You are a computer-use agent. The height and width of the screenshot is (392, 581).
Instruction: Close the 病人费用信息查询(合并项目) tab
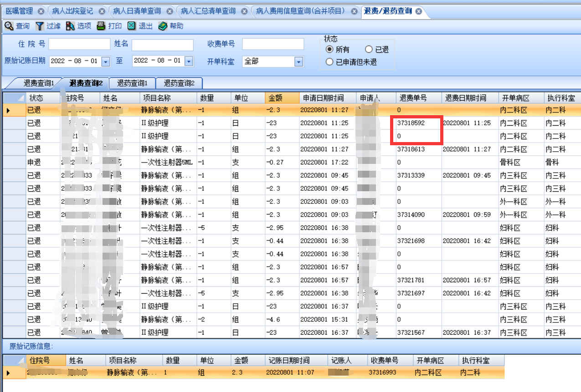point(354,11)
